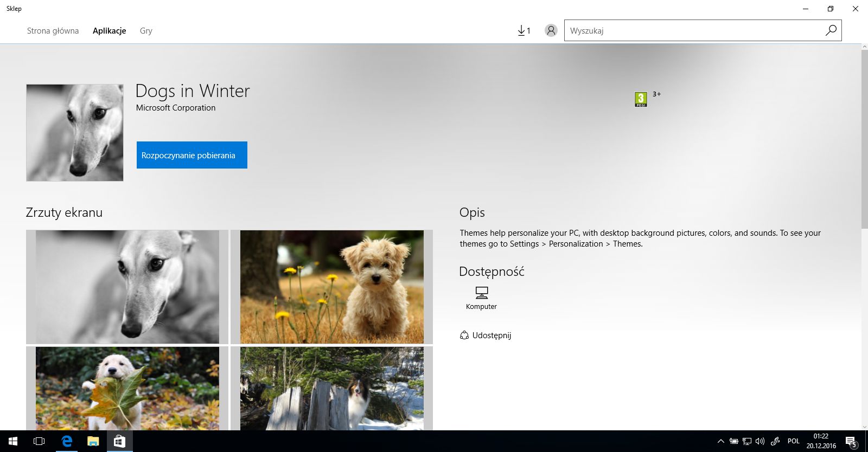Open the Windows Start menu

click(x=13, y=441)
